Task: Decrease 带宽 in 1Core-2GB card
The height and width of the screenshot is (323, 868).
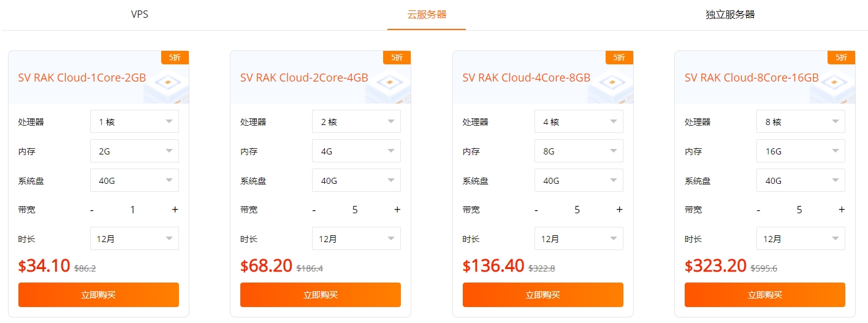Action: (92, 210)
